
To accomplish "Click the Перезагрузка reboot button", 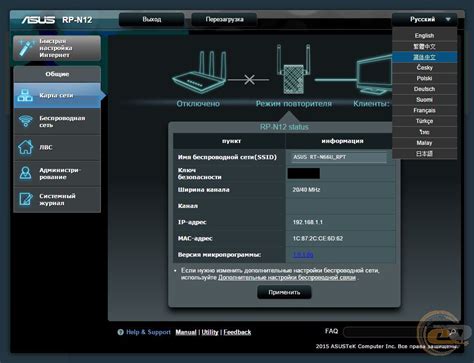I will coord(224,19).
